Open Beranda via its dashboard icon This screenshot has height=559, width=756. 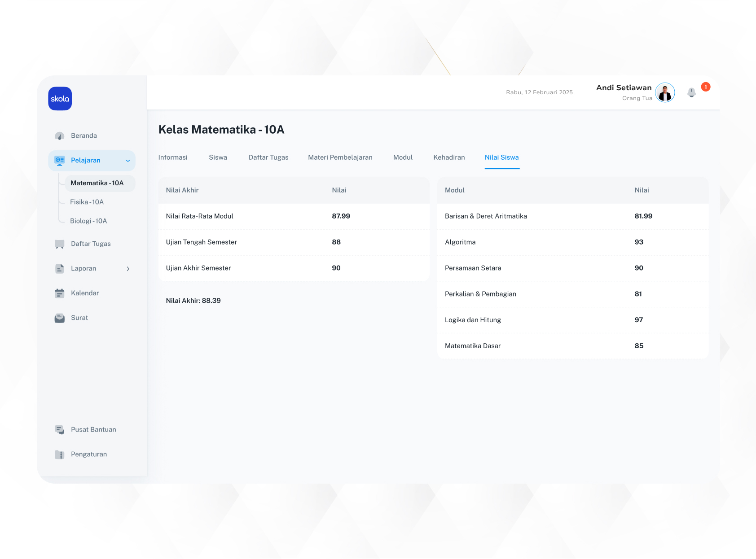click(59, 136)
